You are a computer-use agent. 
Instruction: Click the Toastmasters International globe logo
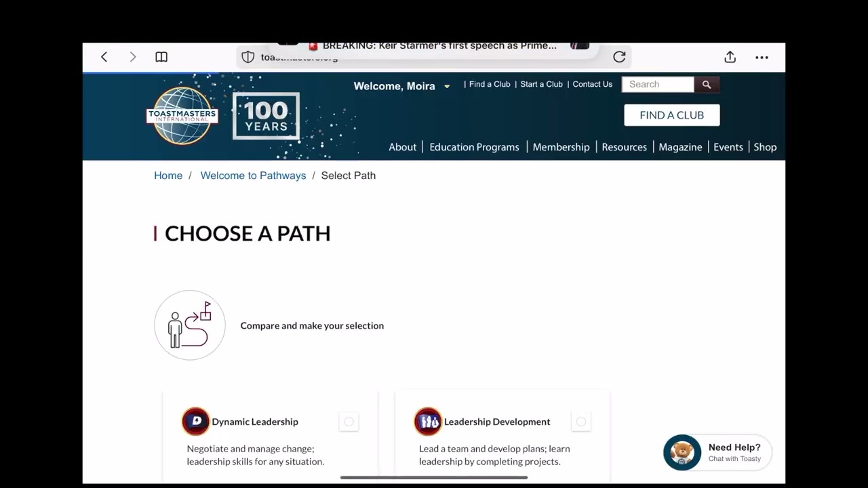(x=182, y=116)
